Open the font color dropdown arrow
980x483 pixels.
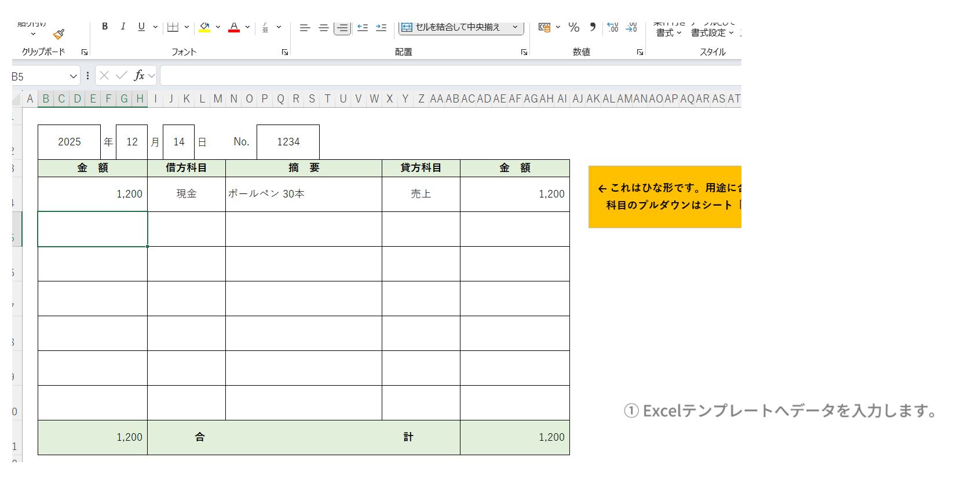pyautogui.click(x=247, y=27)
